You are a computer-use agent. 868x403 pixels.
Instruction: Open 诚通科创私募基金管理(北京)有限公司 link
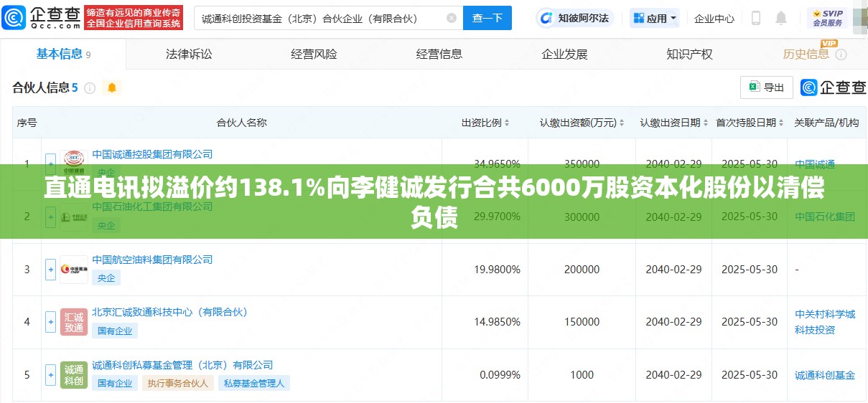click(x=182, y=365)
